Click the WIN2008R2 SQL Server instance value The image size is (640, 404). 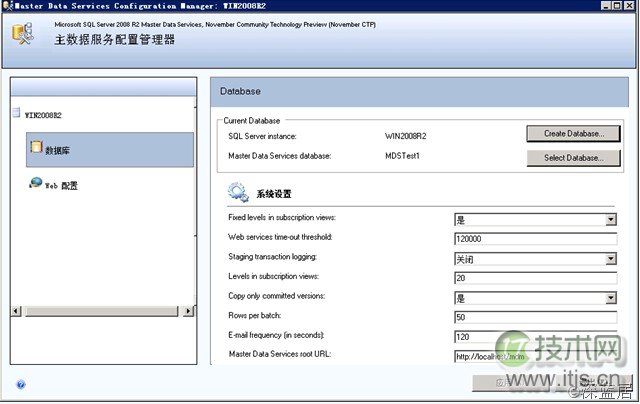pyautogui.click(x=405, y=136)
